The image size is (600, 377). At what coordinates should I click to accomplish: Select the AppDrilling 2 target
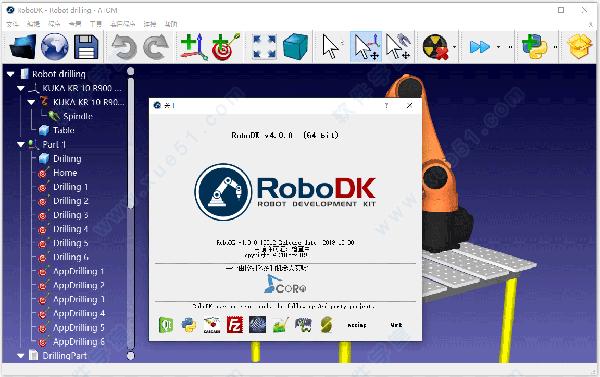[78, 286]
